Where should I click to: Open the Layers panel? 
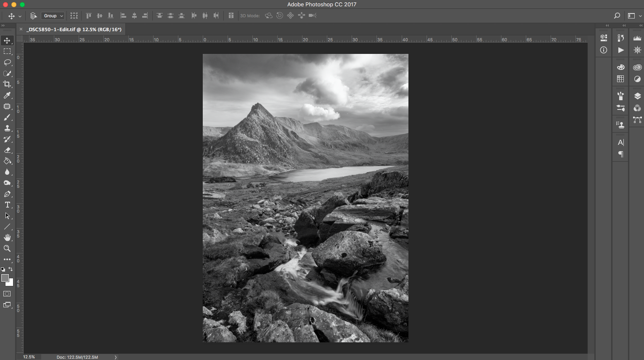[x=637, y=96]
